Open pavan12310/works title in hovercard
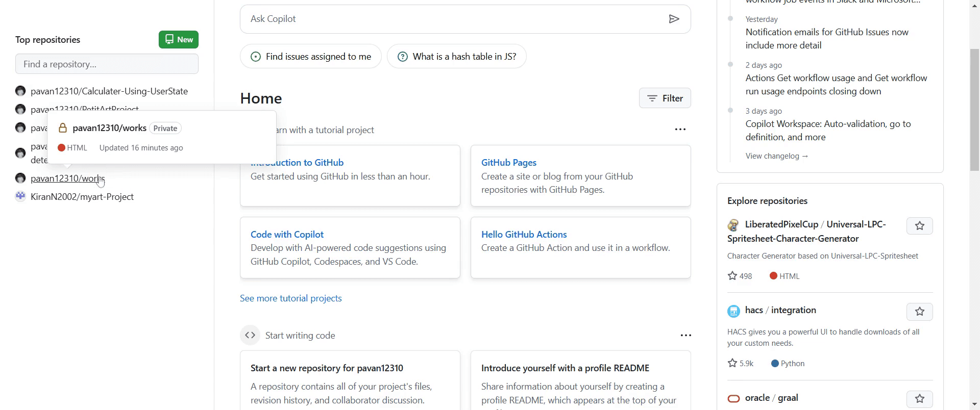The image size is (980, 410). (x=110, y=128)
